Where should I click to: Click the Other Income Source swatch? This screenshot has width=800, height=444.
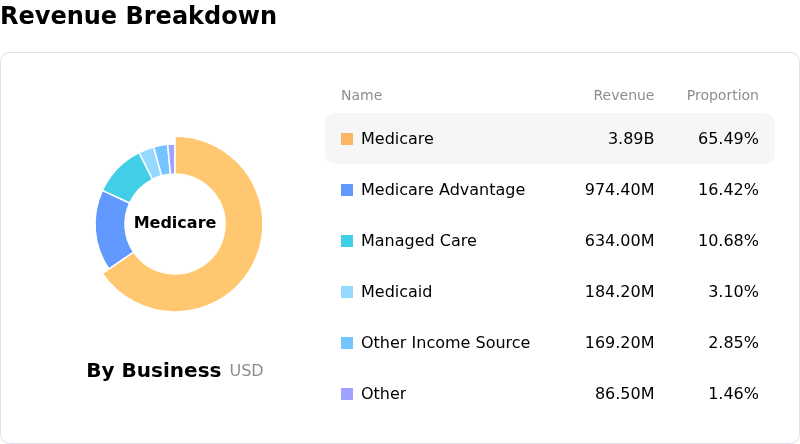[x=347, y=343]
